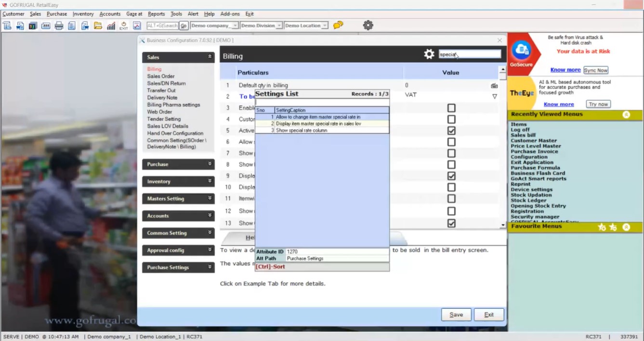This screenshot has width=644, height=341.
Task: Select 'Display item master special rate in sales lov'
Action: pos(322,123)
